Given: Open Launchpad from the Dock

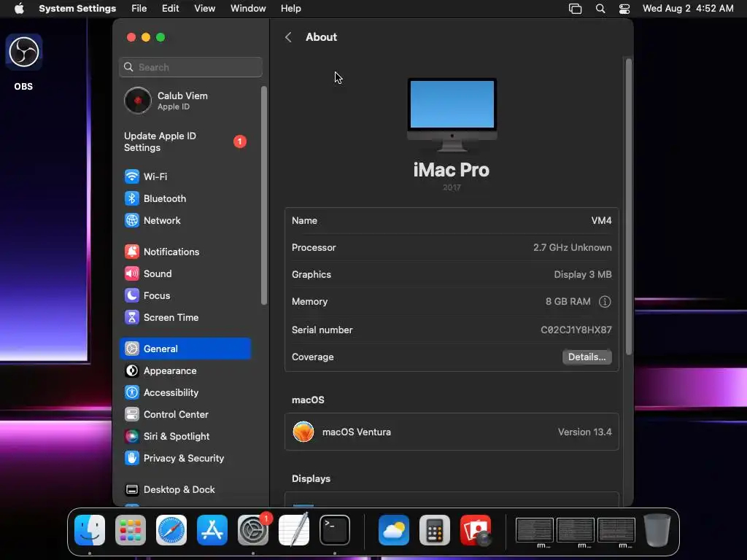Looking at the screenshot, I should (131, 530).
